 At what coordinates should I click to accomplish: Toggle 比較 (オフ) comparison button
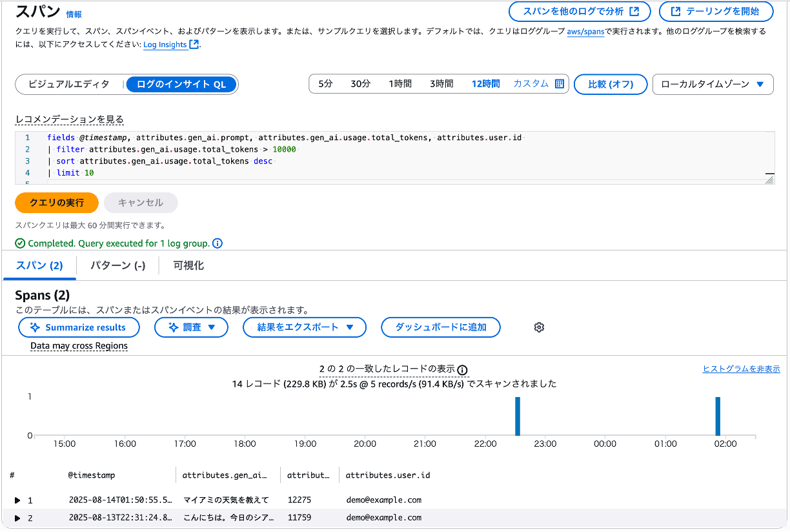610,84
